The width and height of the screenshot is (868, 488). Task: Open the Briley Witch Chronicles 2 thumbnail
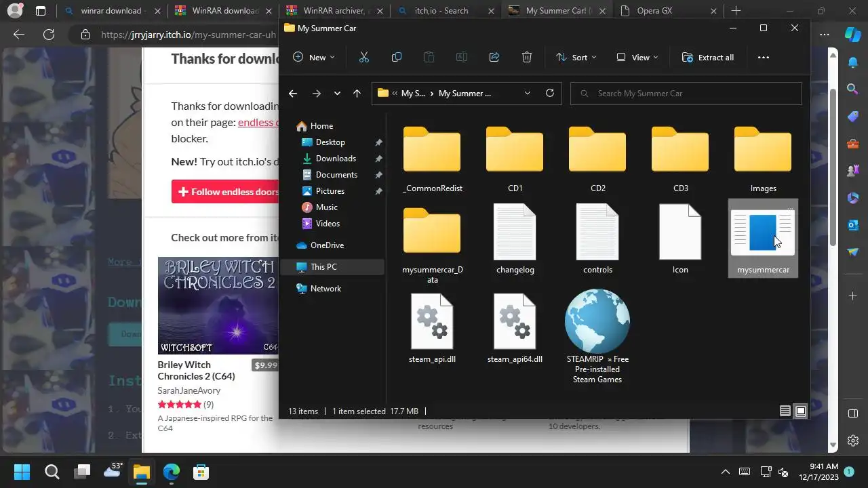pyautogui.click(x=218, y=306)
